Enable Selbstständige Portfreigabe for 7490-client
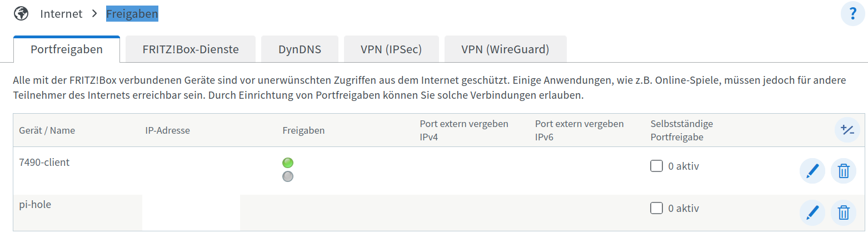868x233 pixels. (656, 166)
